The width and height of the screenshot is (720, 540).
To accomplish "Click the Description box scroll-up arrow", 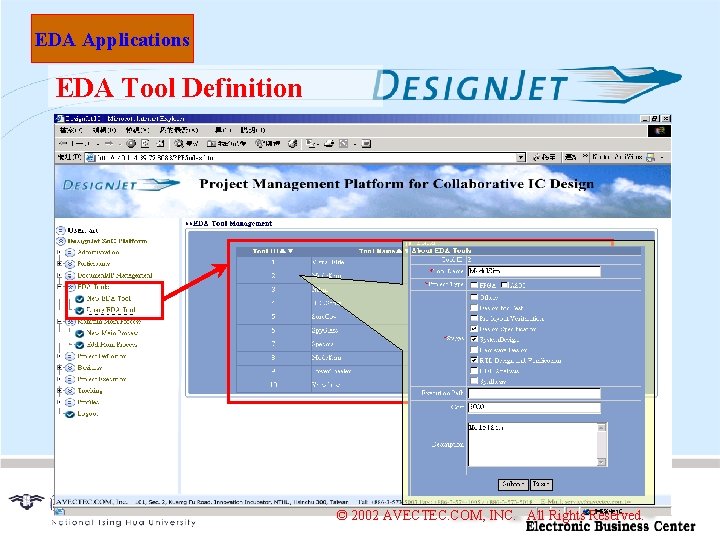I will (602, 428).
